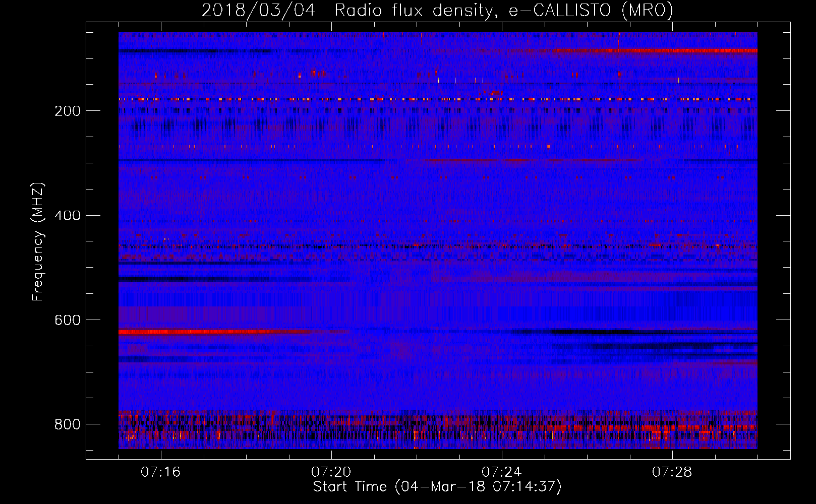Image resolution: width=816 pixels, height=504 pixels.
Task: Click the plot title "Radio flux density, e-CALLISTO (MRO)"
Action: (503, 11)
